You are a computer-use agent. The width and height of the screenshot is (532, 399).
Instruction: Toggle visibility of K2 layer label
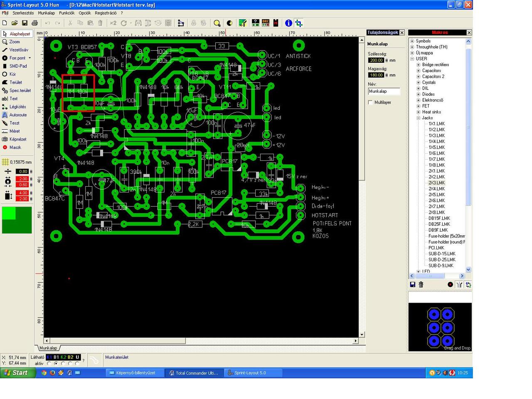coord(63,357)
